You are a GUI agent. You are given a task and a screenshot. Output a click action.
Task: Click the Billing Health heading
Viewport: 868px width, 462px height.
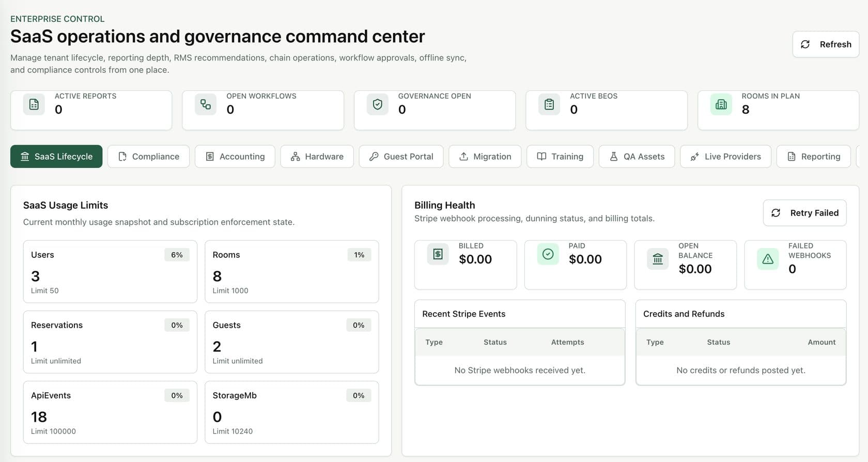[445, 205]
